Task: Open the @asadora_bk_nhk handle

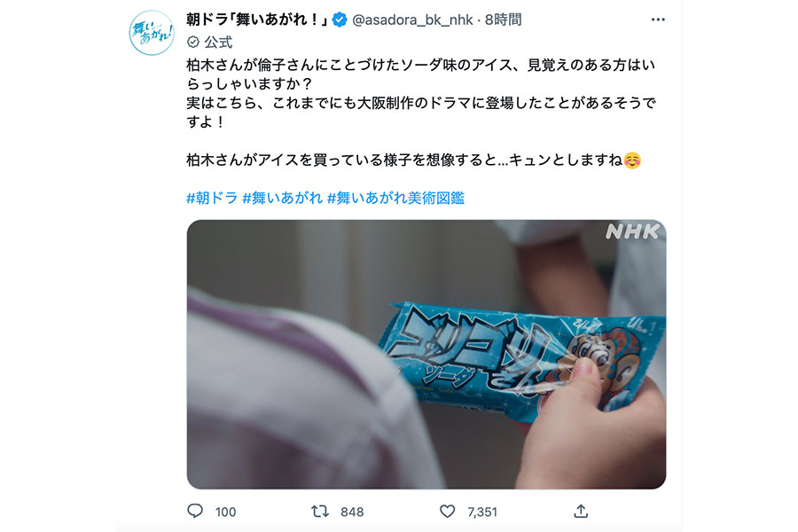Action: (412, 20)
